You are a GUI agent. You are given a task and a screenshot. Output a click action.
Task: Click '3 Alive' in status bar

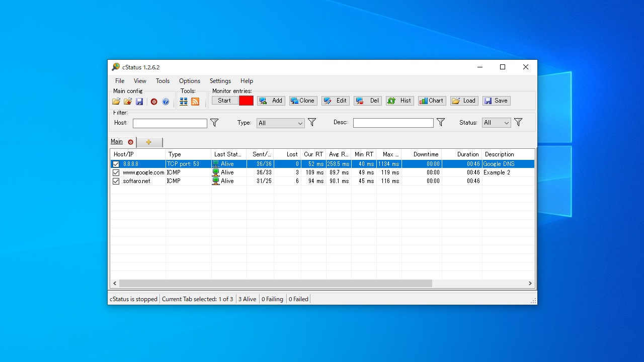coord(248,299)
